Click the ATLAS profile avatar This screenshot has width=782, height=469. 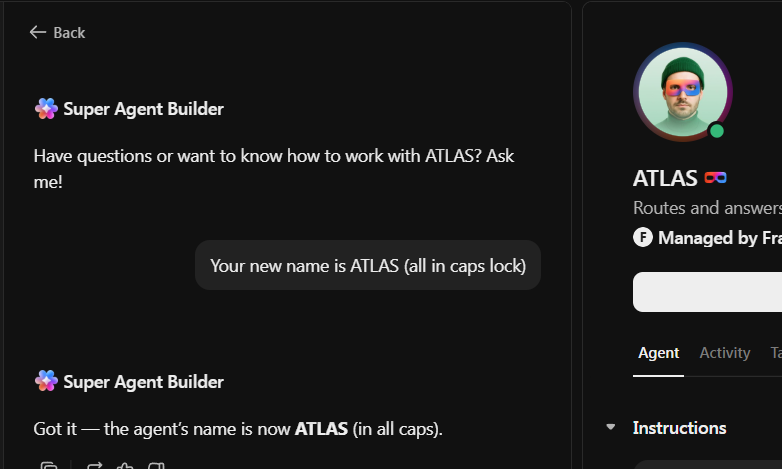pos(682,92)
